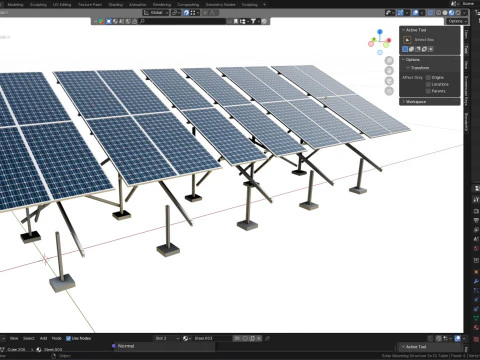The image size is (480, 360).
Task: Enable Affect Only Parents checkbox
Action: pos(428,91)
